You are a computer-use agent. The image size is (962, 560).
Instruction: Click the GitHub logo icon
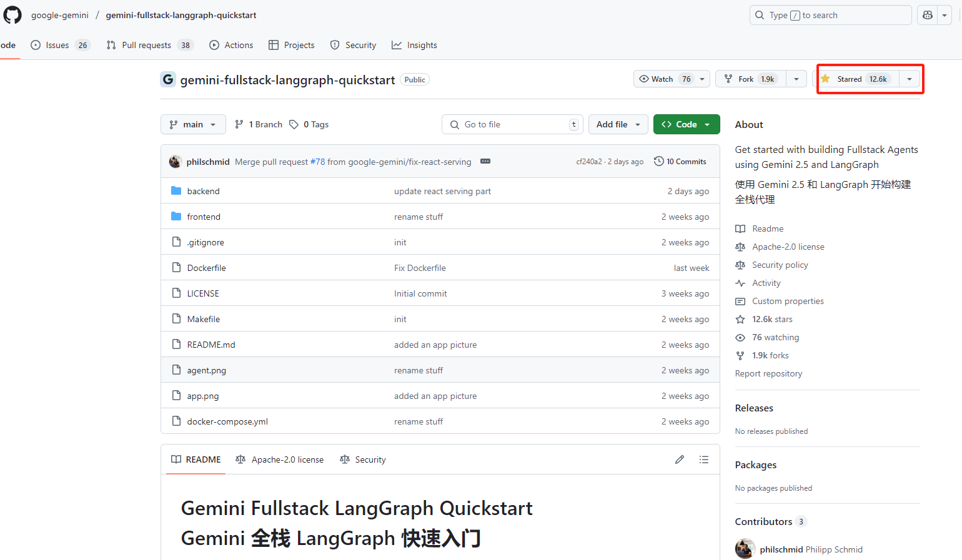point(12,14)
